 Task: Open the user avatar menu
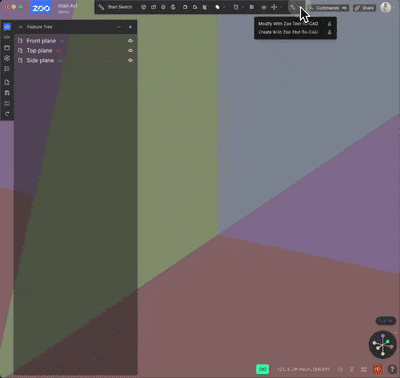pos(386,7)
